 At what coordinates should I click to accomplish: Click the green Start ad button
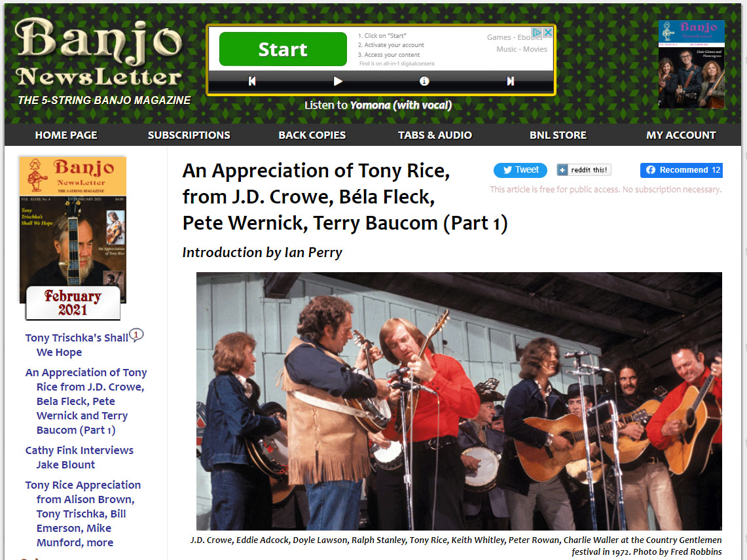[283, 49]
